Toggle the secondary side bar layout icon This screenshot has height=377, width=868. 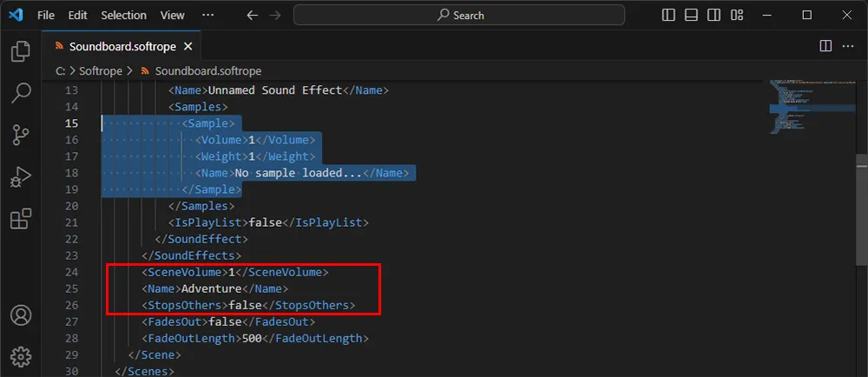coord(714,15)
